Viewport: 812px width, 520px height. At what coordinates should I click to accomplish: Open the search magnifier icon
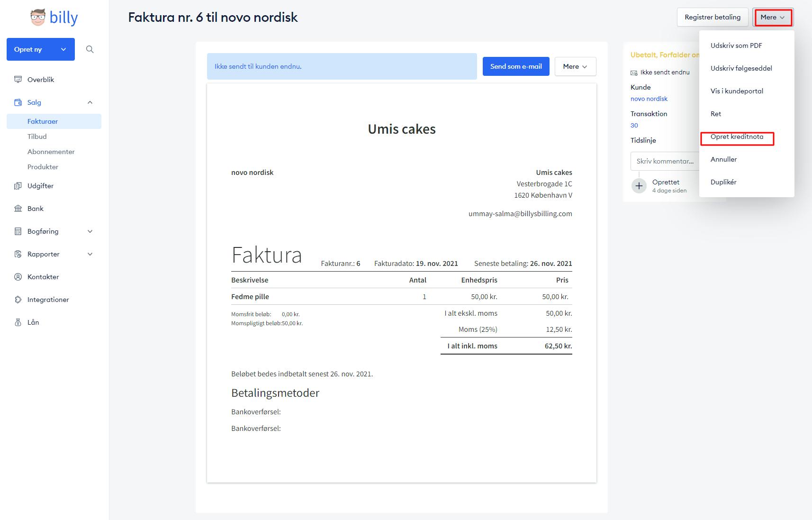[x=90, y=49]
